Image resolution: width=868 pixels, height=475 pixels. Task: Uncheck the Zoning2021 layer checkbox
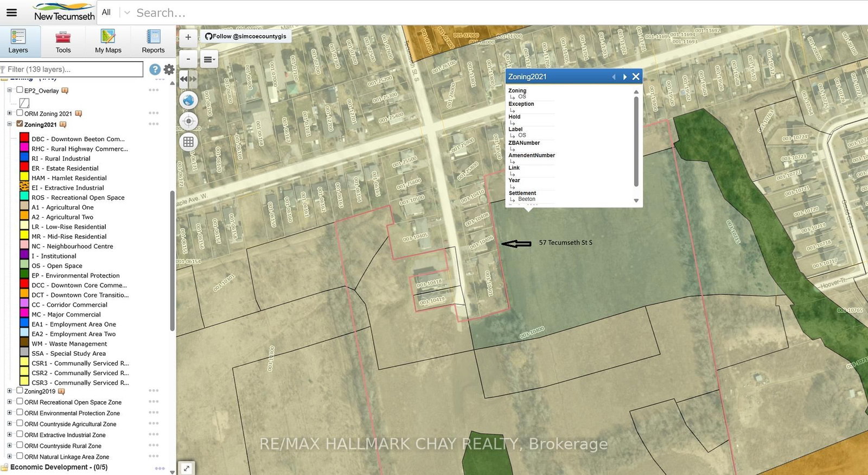click(20, 124)
